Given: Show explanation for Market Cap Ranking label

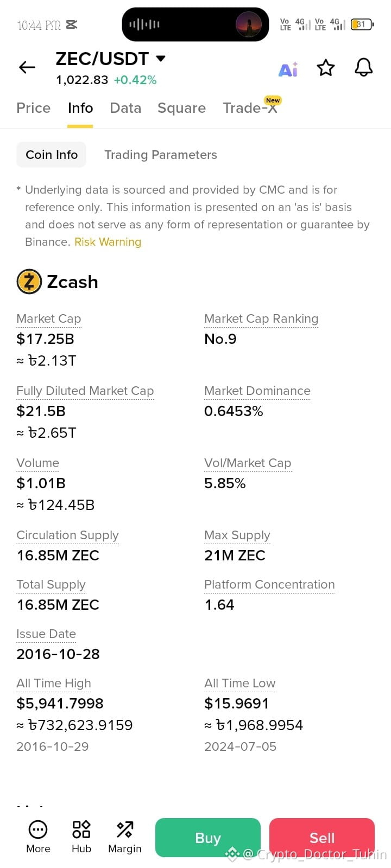Looking at the screenshot, I should pyautogui.click(x=261, y=319).
